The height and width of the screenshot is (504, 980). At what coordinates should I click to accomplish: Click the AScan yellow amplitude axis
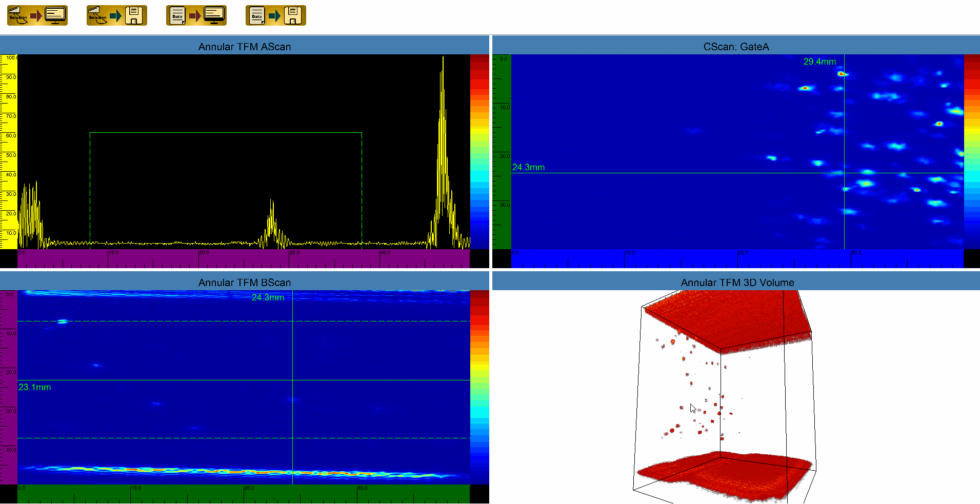(9, 152)
